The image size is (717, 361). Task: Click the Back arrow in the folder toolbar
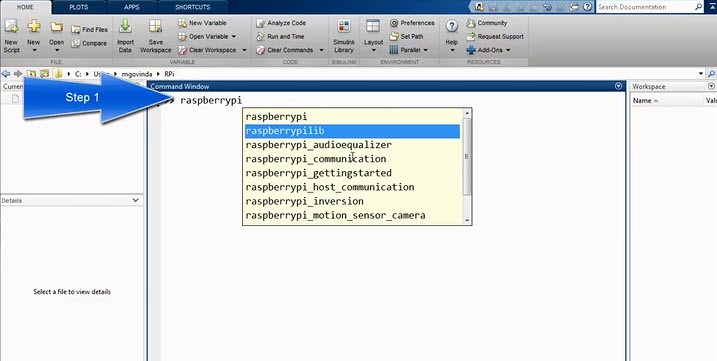pyautogui.click(x=6, y=74)
